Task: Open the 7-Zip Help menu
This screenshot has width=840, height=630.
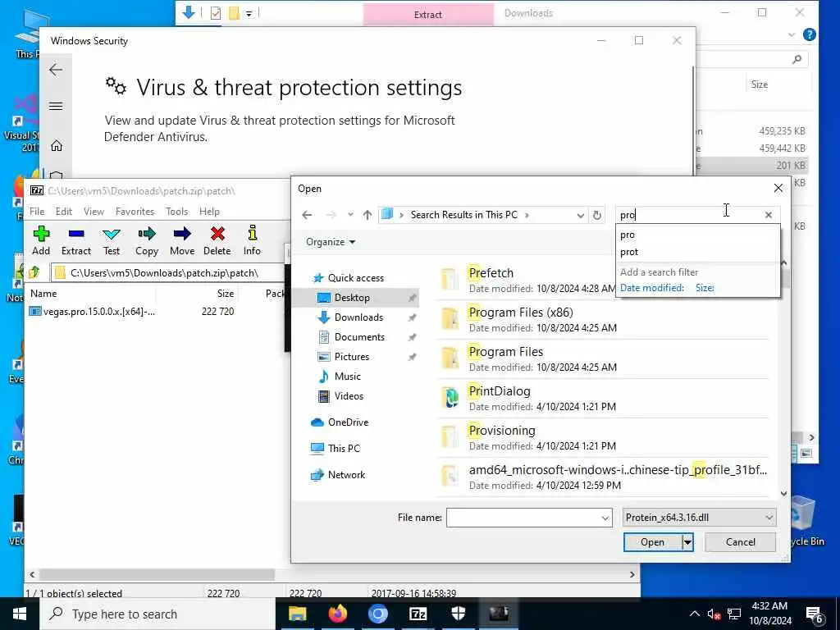Action: pos(209,212)
